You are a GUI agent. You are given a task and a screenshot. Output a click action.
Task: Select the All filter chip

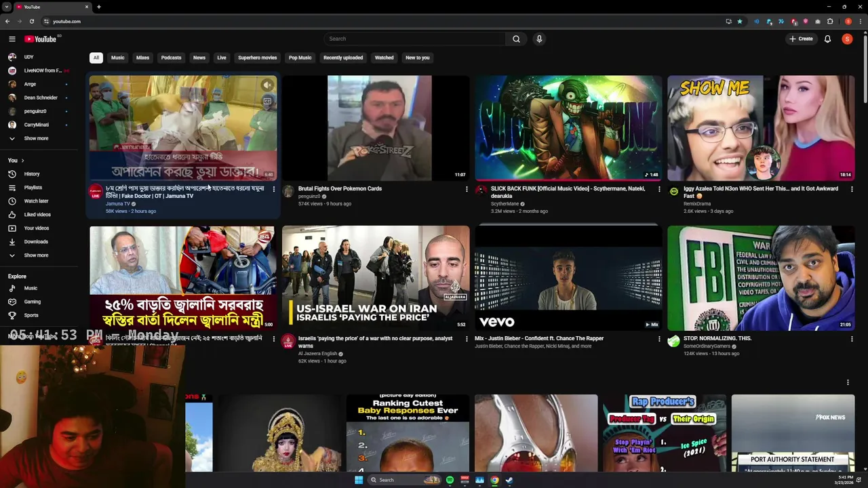(96, 58)
